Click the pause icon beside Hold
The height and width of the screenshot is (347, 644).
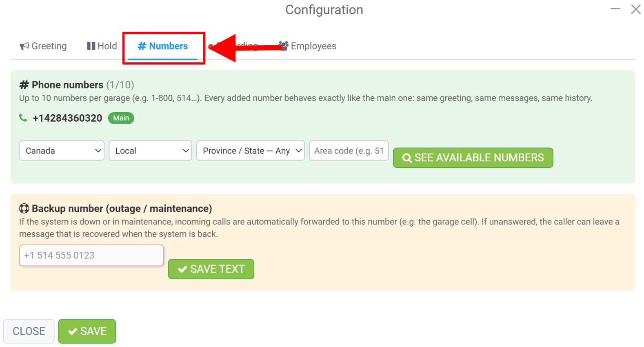coord(91,46)
